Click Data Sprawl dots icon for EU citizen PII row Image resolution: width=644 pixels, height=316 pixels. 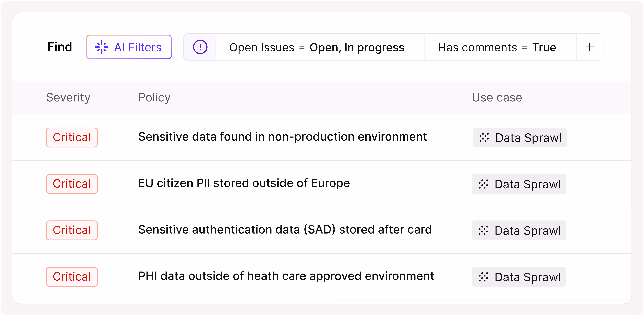pos(483,184)
